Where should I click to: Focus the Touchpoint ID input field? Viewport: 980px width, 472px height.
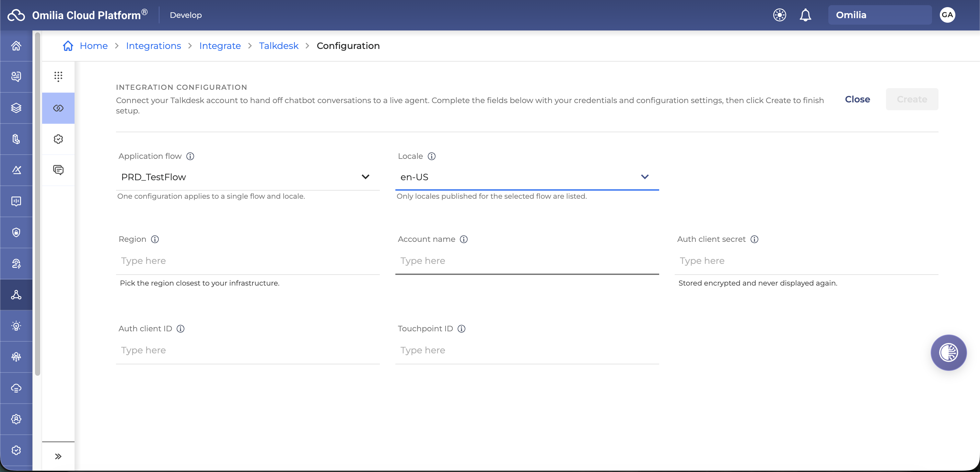tap(527, 350)
